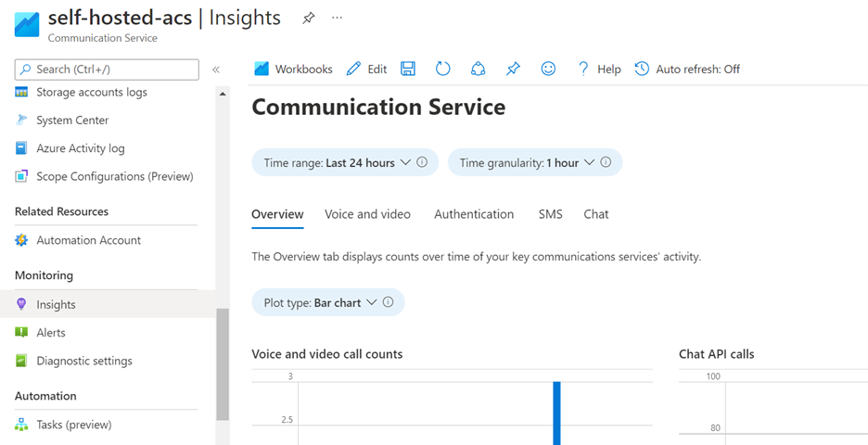Image resolution: width=868 pixels, height=445 pixels.
Task: Click the sidebar scroll up arrow
Action: [x=223, y=94]
